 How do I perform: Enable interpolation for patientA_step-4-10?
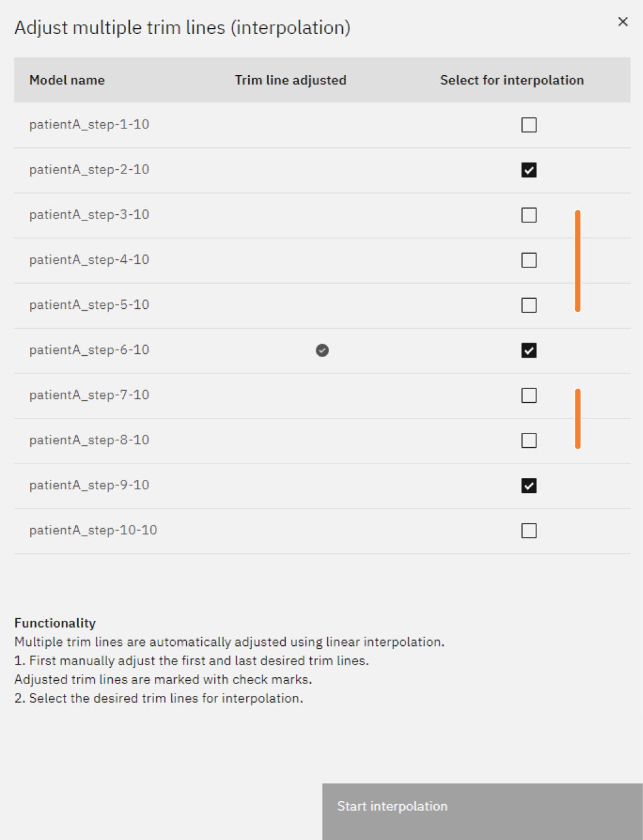[529, 261]
